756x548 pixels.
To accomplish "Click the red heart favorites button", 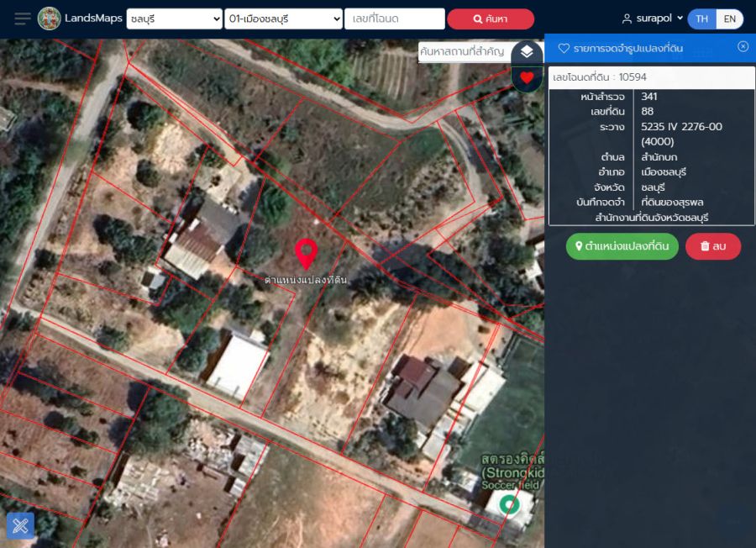I will pyautogui.click(x=527, y=78).
